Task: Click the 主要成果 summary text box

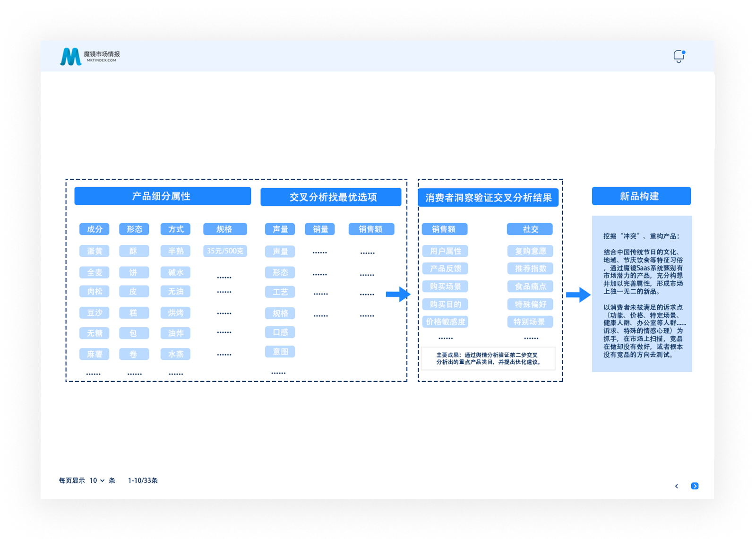Action: tap(488, 358)
